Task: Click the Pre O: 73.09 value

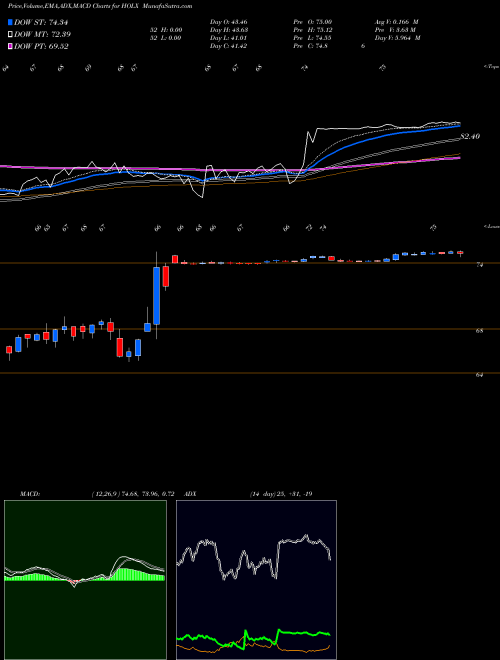Action: coord(312,21)
